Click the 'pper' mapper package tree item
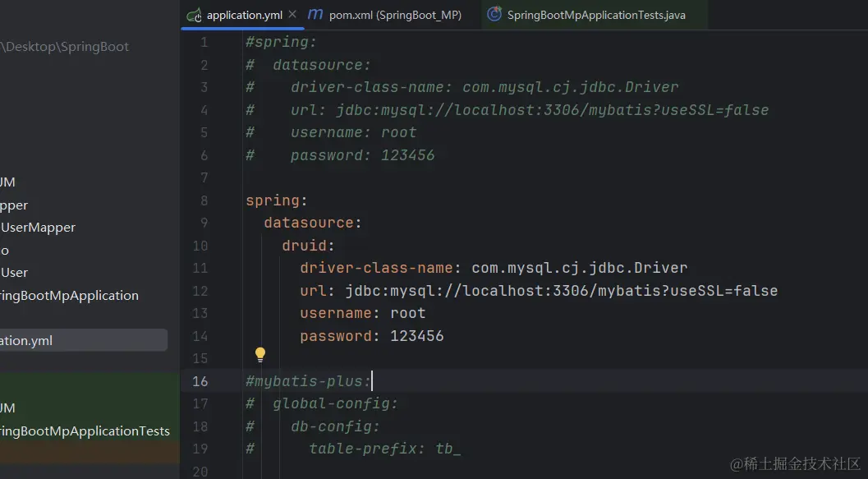 pos(14,205)
